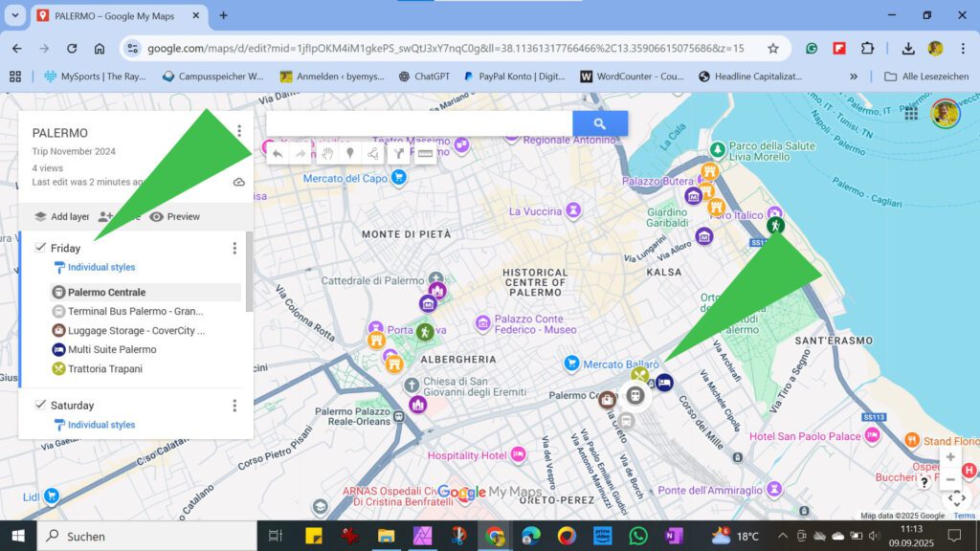
Task: Redo the last map edit
Action: (301, 154)
